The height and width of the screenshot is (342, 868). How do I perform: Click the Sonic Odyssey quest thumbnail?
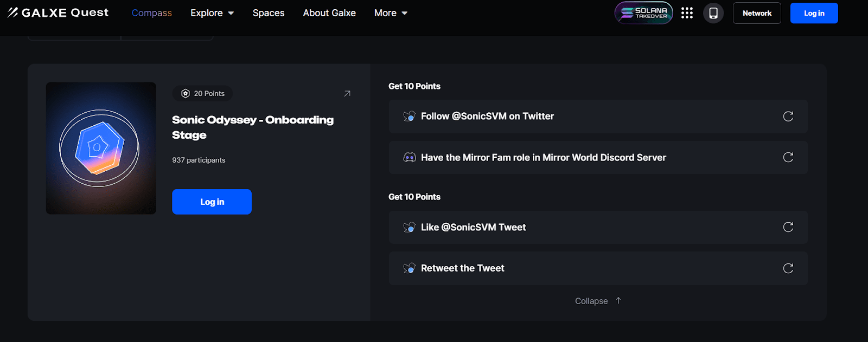click(101, 148)
